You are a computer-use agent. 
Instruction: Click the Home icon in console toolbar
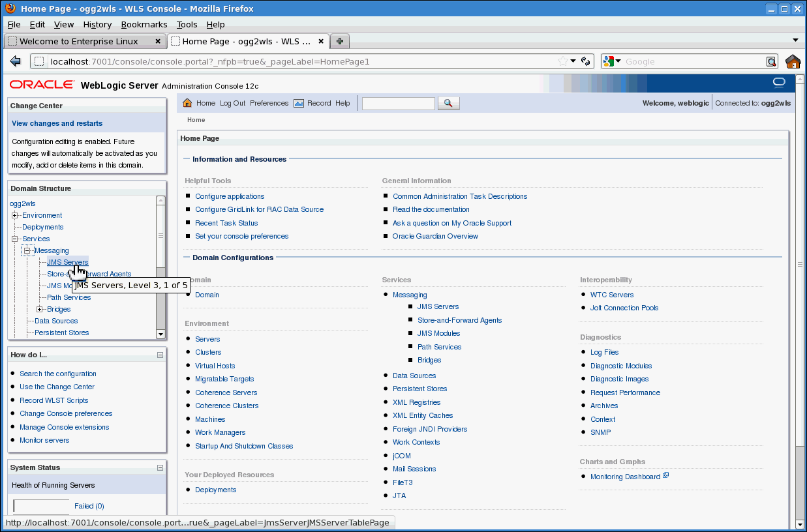click(187, 103)
